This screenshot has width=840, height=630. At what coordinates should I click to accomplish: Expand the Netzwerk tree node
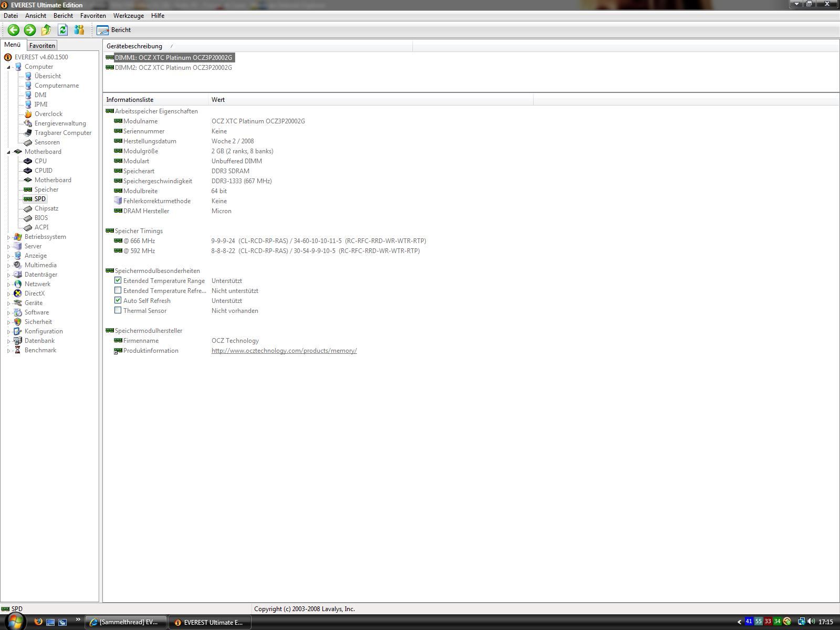point(9,284)
